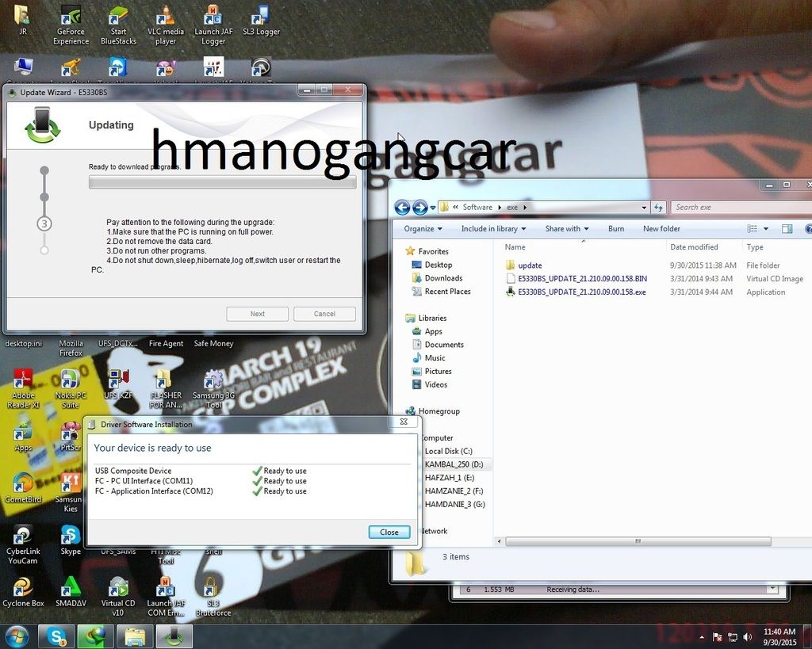Click the Search exe input field
The height and width of the screenshot is (649, 812).
tap(737, 208)
